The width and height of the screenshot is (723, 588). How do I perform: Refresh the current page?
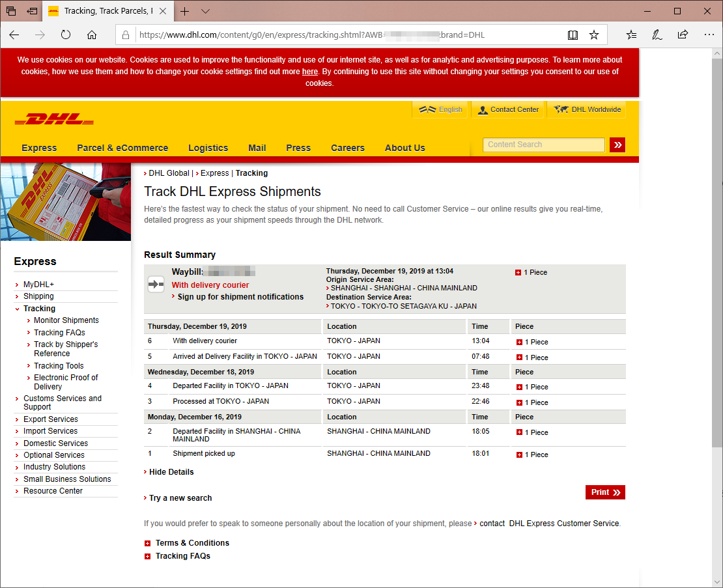(66, 35)
